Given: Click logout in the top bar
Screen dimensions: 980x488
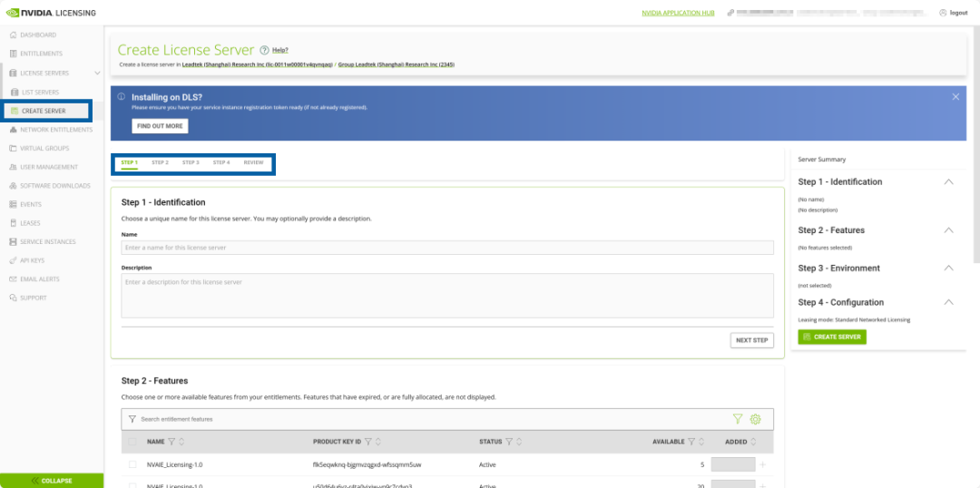Looking at the screenshot, I should tap(953, 13).
